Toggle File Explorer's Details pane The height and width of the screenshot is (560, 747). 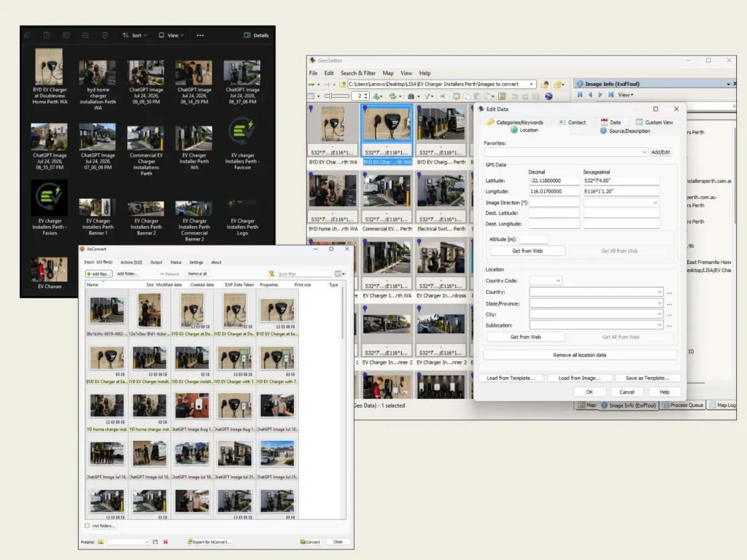pyautogui.click(x=256, y=35)
